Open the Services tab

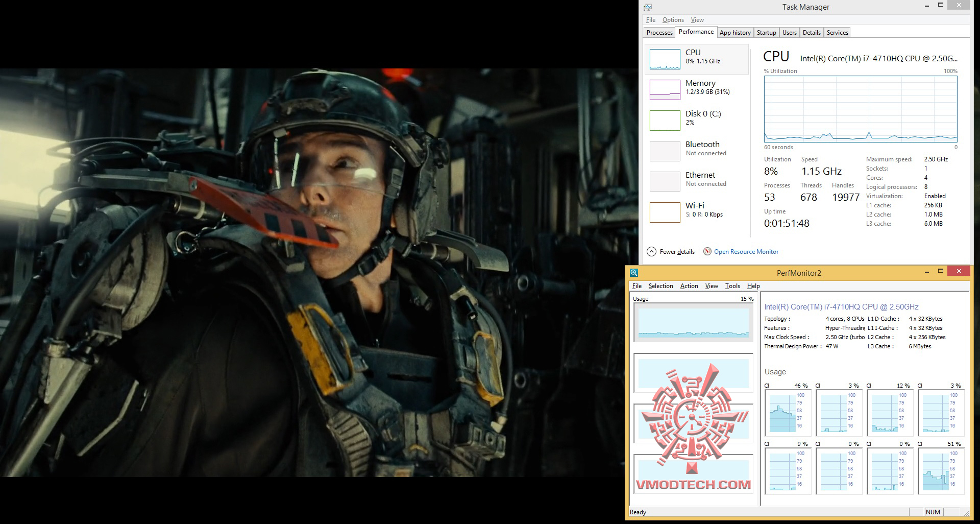coord(838,33)
